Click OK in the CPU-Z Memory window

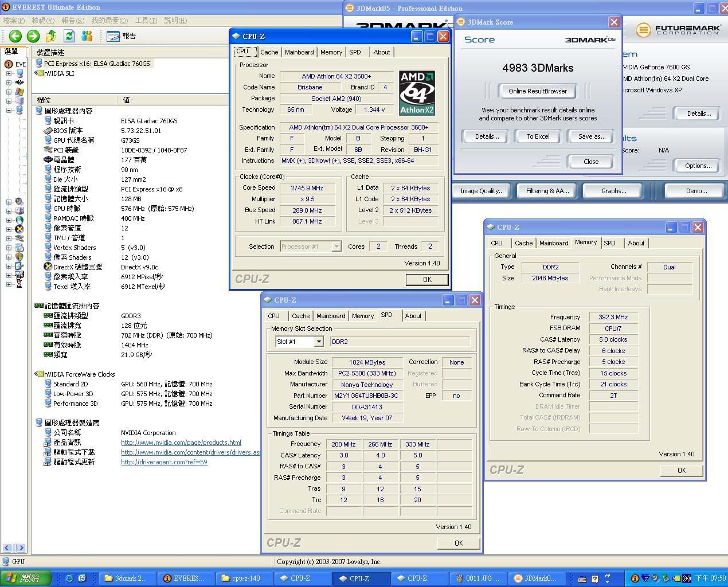681,470
